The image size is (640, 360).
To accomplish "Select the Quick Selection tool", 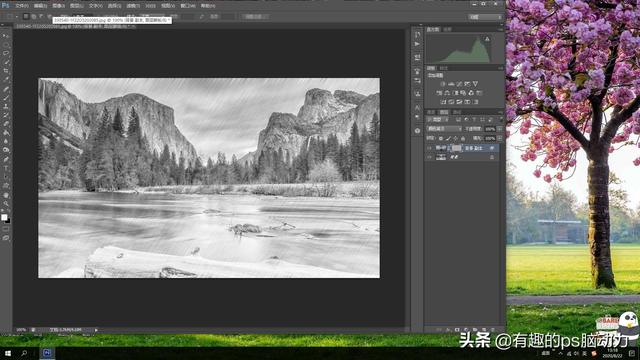I will pyautogui.click(x=6, y=62).
